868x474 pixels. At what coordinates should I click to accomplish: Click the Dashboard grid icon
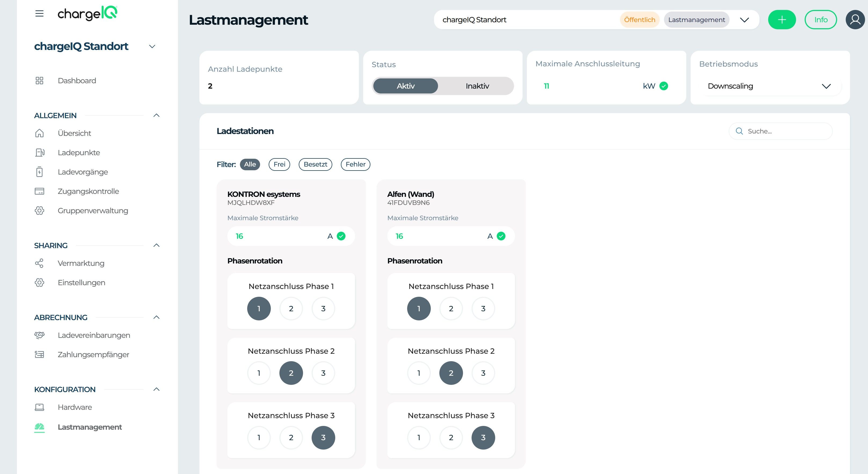pos(39,81)
